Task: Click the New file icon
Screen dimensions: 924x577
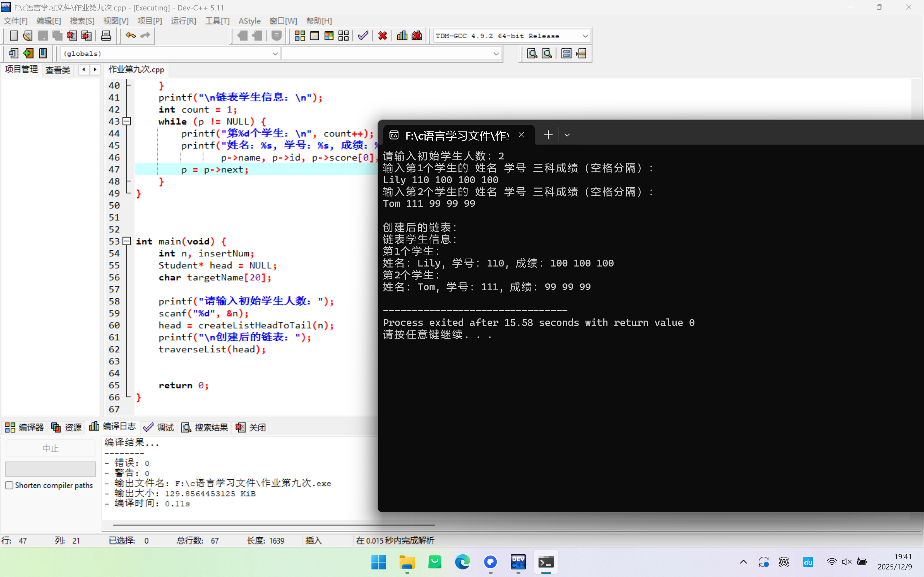Action: (x=13, y=36)
